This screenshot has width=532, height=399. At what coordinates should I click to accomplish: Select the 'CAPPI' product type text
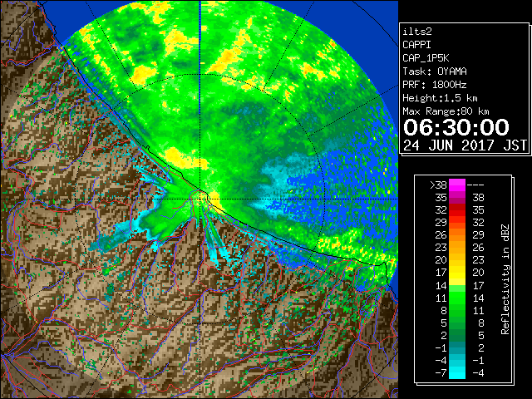416,45
